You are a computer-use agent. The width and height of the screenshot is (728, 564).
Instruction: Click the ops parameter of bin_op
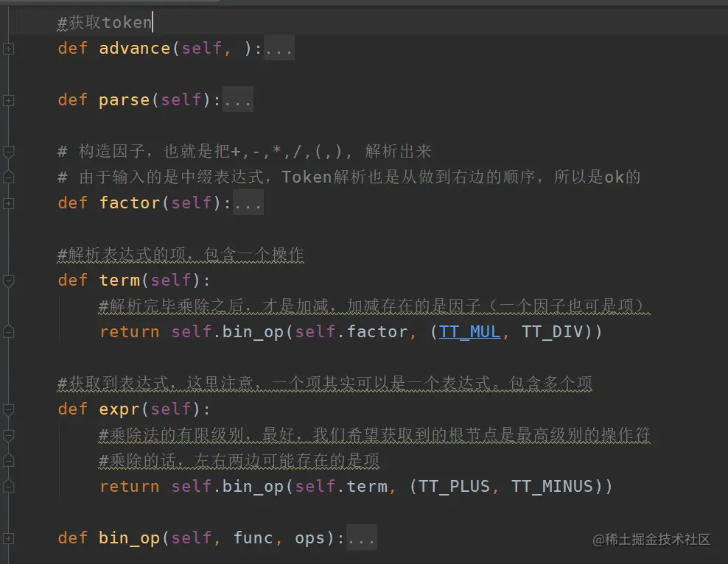click(x=309, y=538)
